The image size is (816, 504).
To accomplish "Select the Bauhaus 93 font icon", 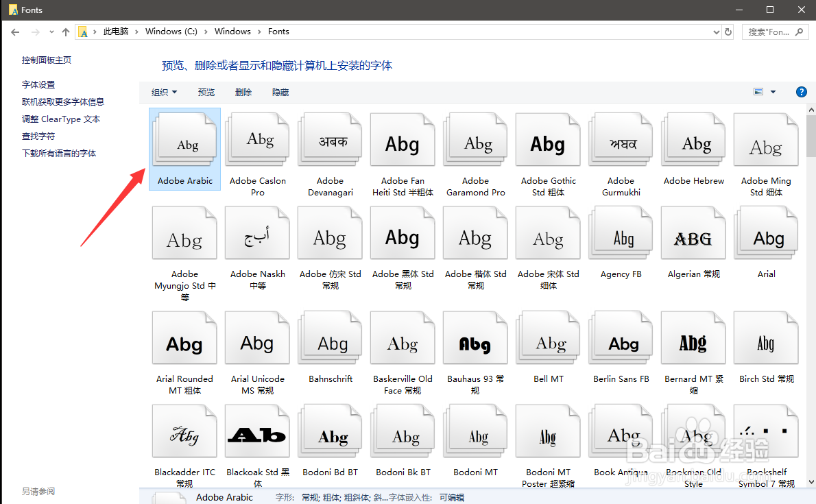I will click(476, 337).
